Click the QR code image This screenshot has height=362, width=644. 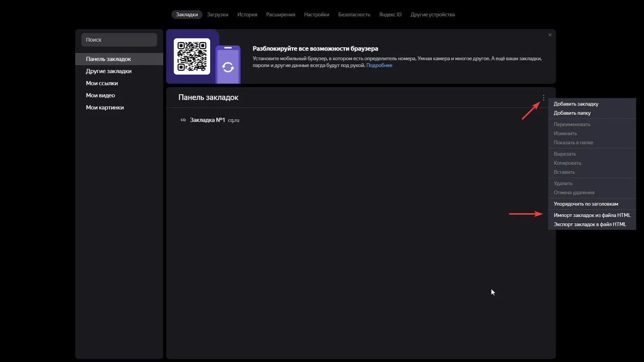point(192,56)
